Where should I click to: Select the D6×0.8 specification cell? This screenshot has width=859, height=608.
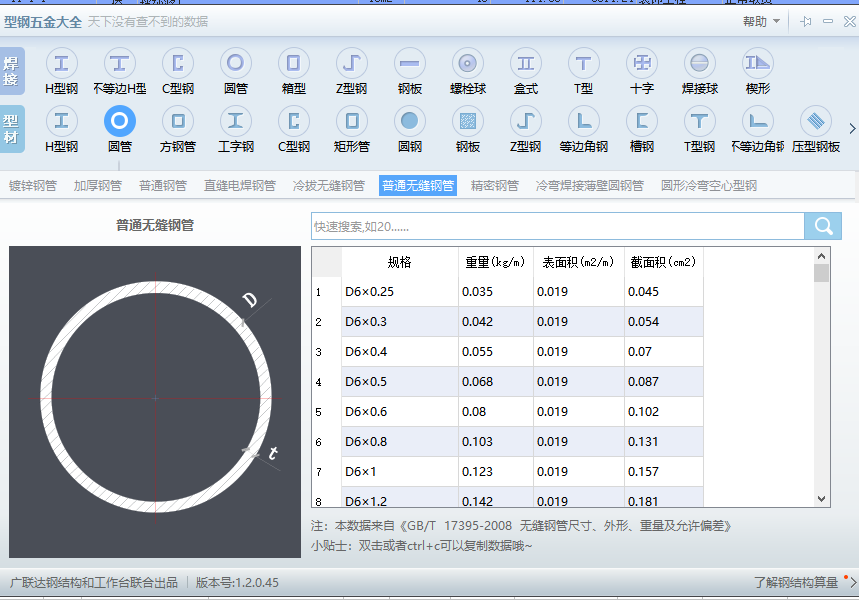click(x=399, y=441)
